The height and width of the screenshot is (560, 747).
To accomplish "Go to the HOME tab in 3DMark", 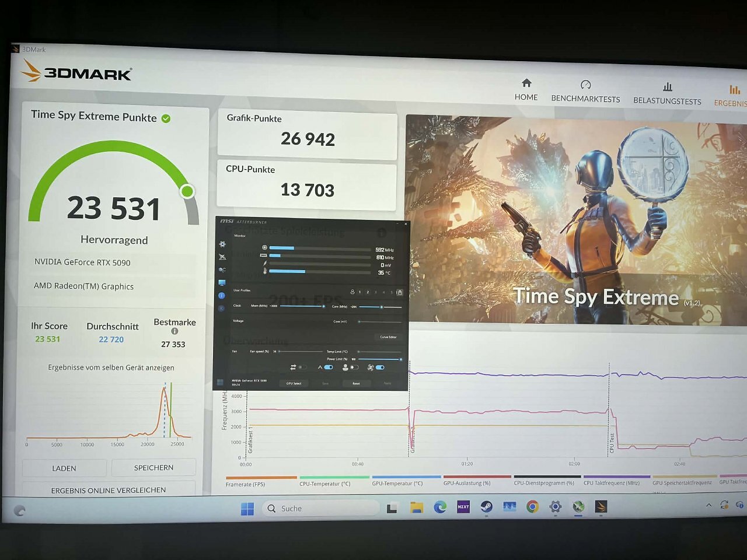I will 526,90.
